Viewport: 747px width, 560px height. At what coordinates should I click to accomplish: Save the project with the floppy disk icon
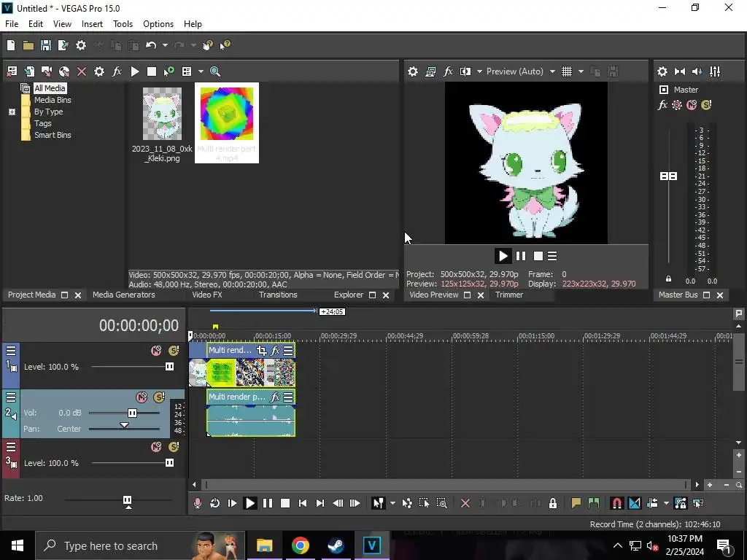click(x=46, y=45)
